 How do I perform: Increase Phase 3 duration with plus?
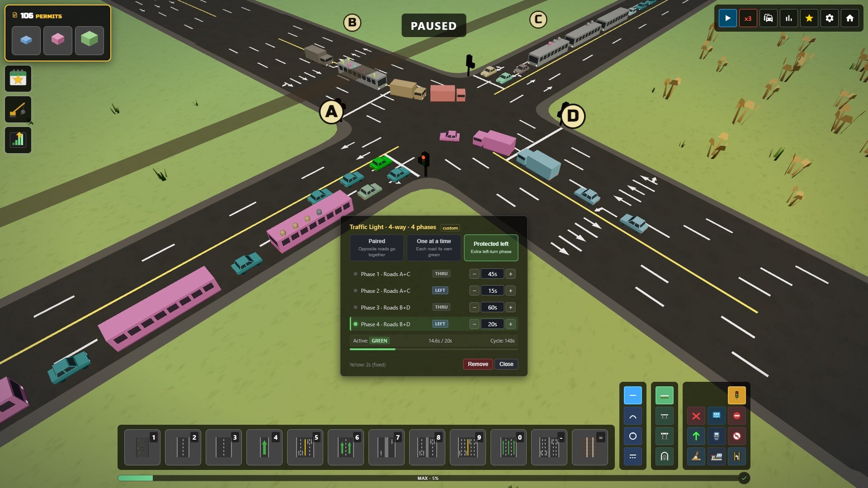(x=510, y=308)
